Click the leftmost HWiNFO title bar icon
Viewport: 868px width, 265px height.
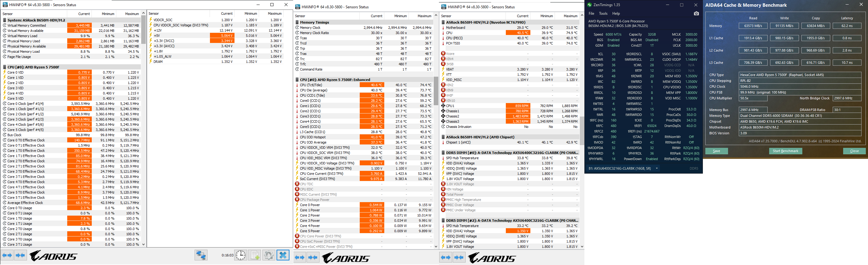[5, 5]
